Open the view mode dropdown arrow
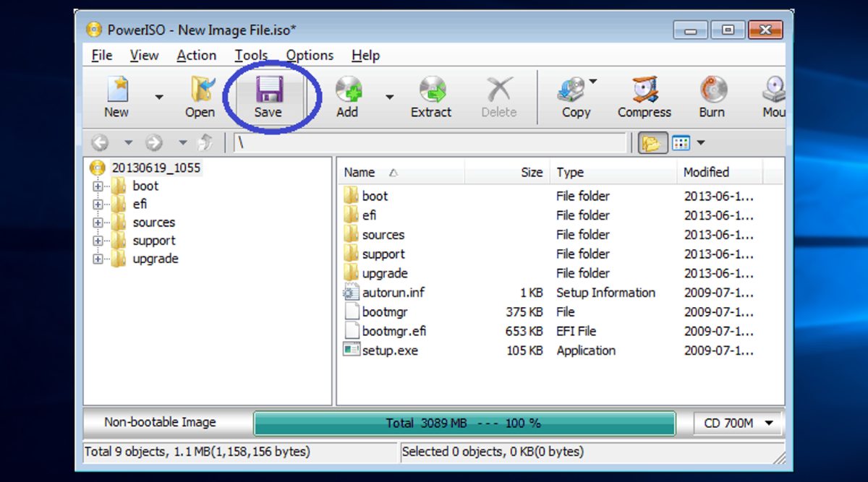The image size is (868, 482). [x=701, y=143]
